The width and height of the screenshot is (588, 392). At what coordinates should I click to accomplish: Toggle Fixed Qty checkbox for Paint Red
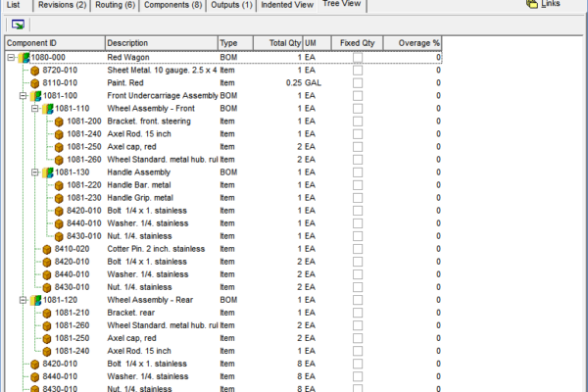pyautogui.click(x=358, y=83)
